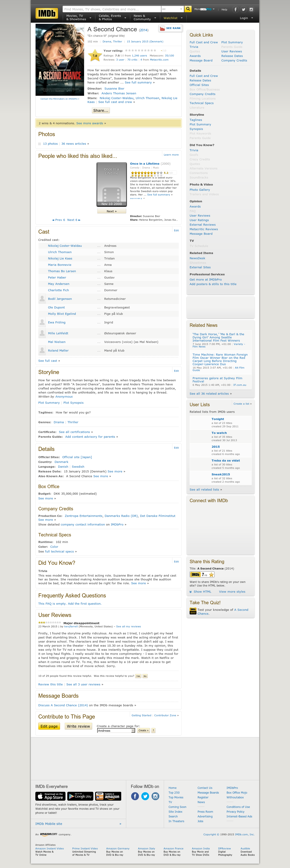Screen dimensions: 290x868
Task: Click the magnifier search button
Action: (188, 9)
